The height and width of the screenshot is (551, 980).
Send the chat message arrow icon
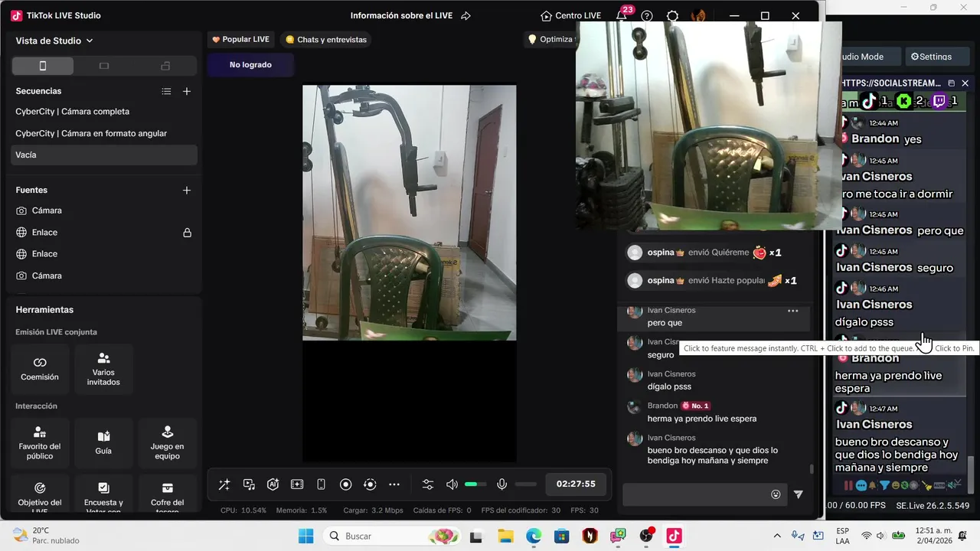(799, 494)
